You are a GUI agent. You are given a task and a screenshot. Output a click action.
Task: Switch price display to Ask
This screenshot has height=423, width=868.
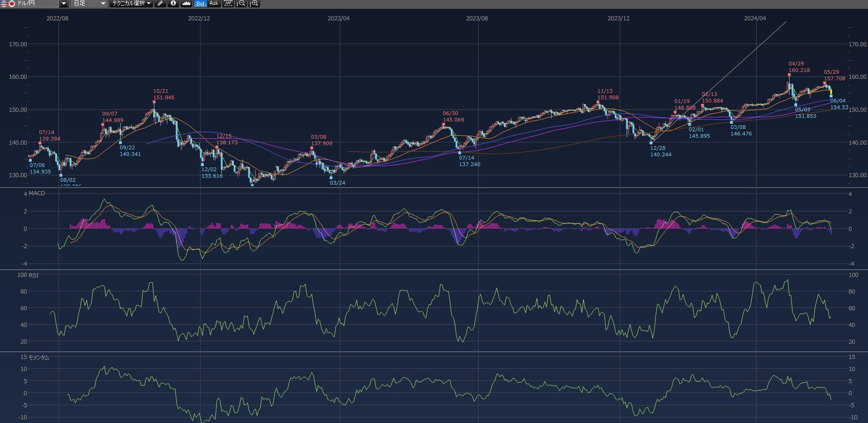click(214, 4)
